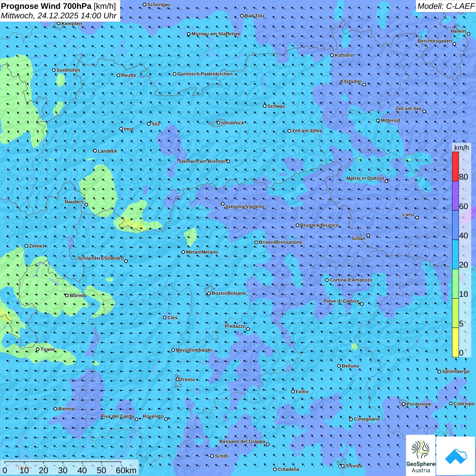The height and width of the screenshot is (476, 476).
Task: Click the Kufstein location dot
Action: (x=332, y=55)
